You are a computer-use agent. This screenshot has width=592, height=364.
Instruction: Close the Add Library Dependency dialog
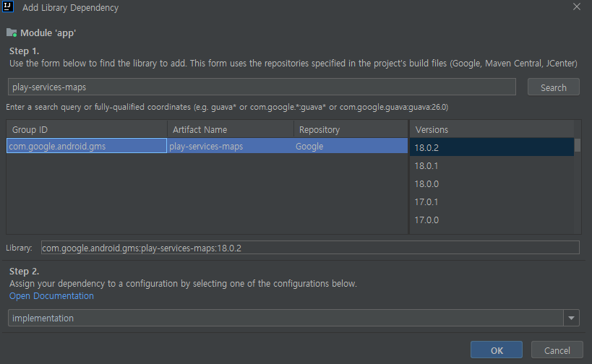click(x=577, y=6)
